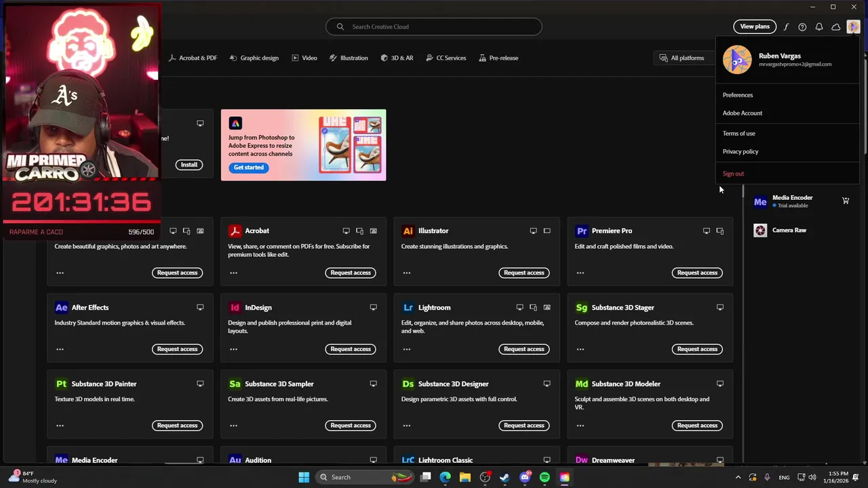Click the Substance 3D Designer Ds icon
868x488 pixels.
[x=408, y=384]
